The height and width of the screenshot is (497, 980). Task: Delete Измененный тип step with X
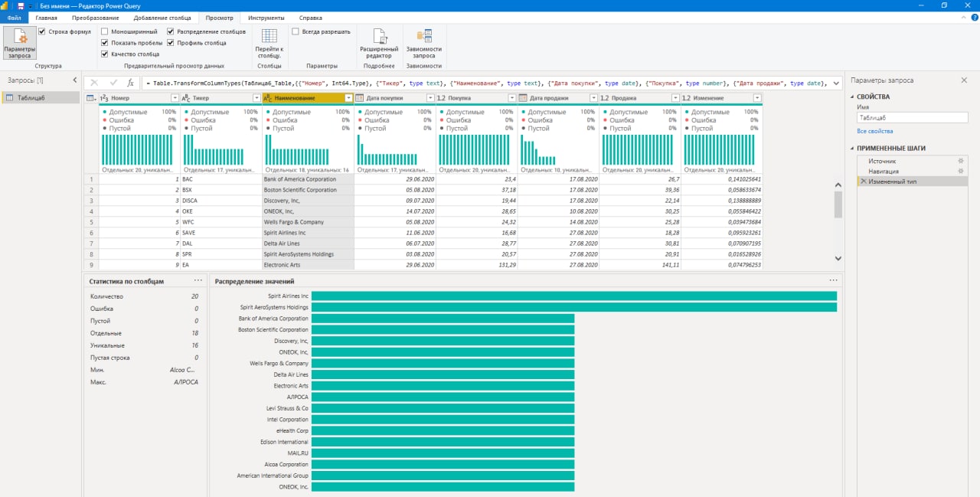[x=864, y=181]
